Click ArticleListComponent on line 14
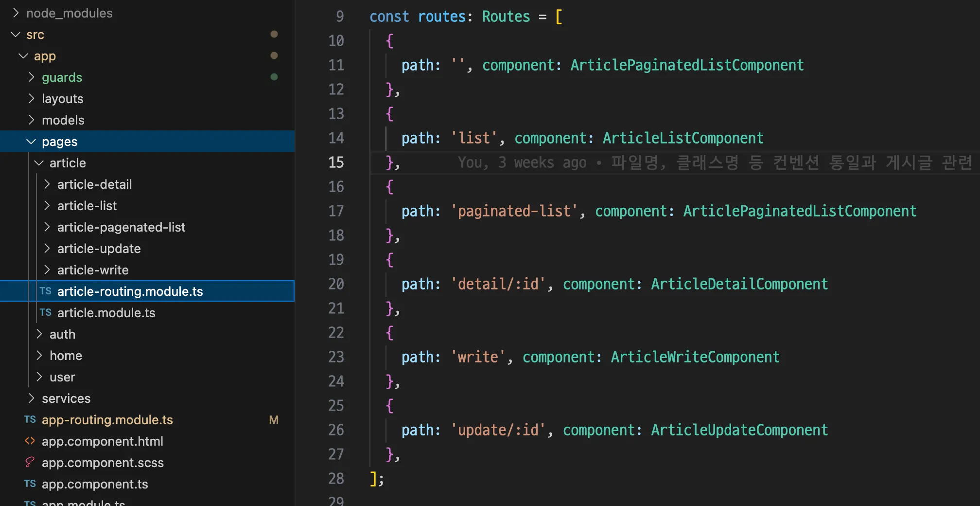Image resolution: width=980 pixels, height=506 pixels. click(x=683, y=138)
